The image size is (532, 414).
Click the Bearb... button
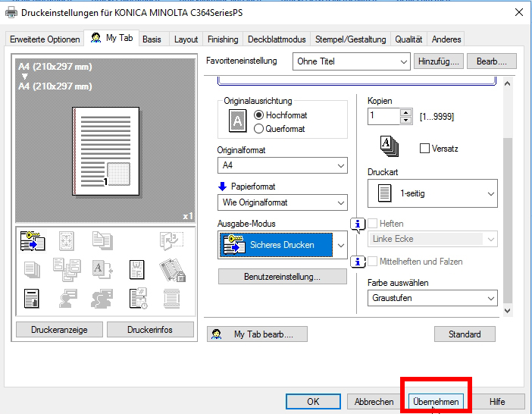(492, 61)
